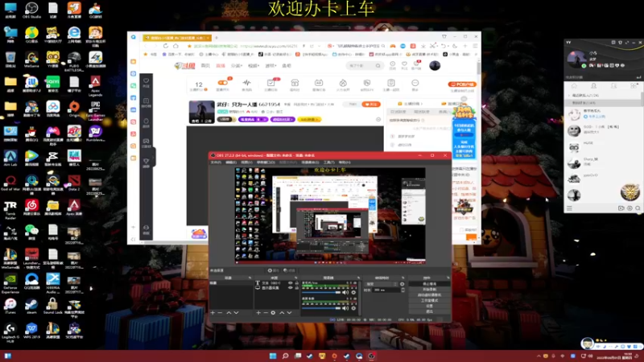Open OBS 工具 menu
The height and width of the screenshot is (362, 644).
tap(329, 162)
